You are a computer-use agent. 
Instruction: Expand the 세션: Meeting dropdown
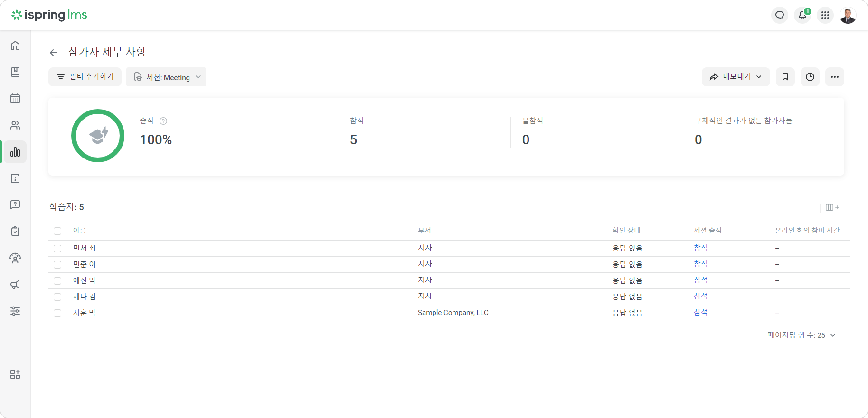click(x=166, y=77)
